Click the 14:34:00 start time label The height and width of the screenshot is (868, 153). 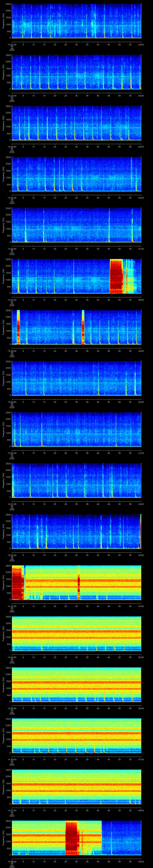point(12,657)
